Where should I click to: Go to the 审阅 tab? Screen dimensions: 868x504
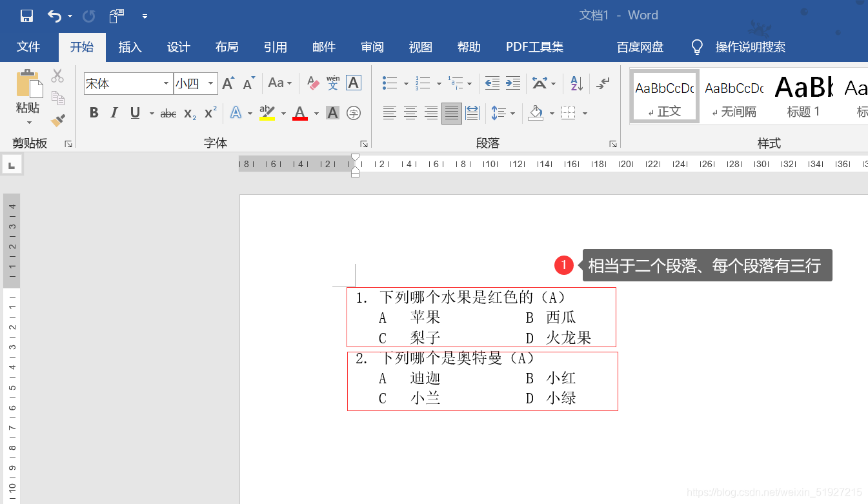click(372, 47)
